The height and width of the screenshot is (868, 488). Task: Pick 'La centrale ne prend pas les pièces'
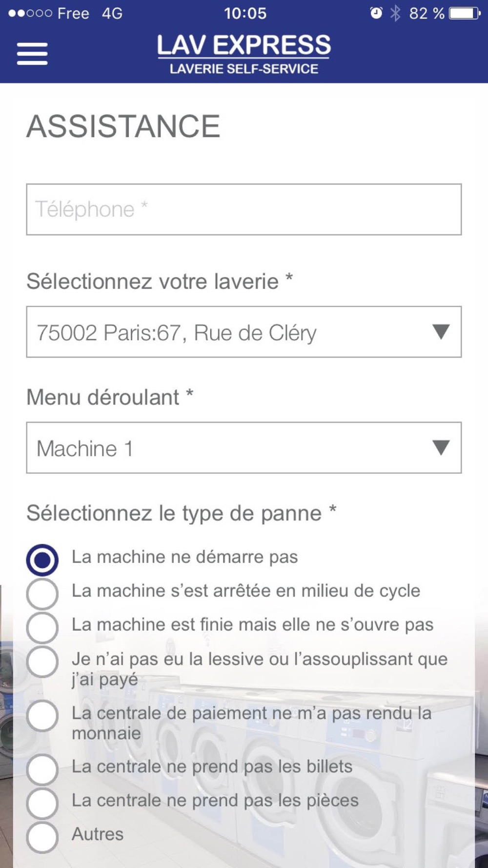42,803
